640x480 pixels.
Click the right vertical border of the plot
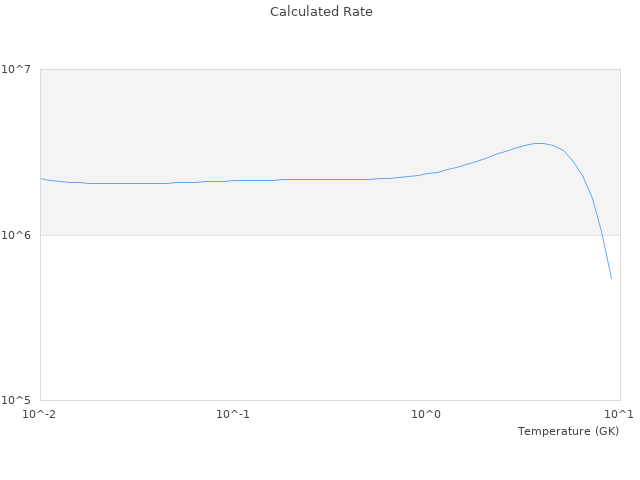point(620,300)
